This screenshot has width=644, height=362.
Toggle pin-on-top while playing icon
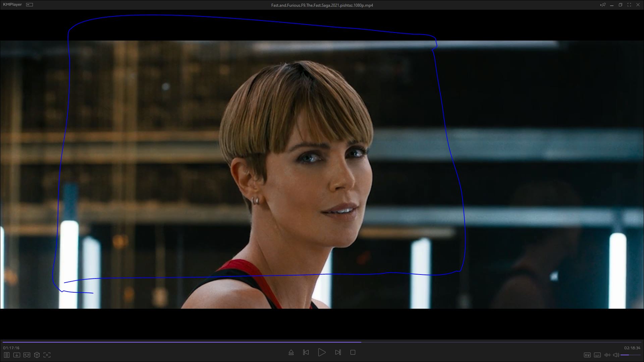tap(603, 5)
